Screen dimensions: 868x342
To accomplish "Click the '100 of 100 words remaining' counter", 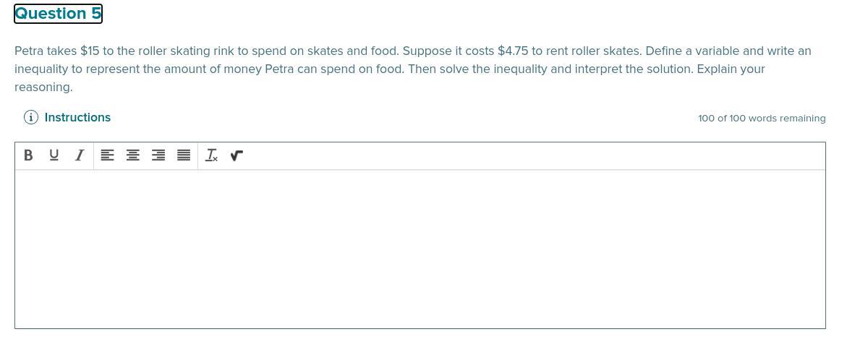I will (762, 118).
